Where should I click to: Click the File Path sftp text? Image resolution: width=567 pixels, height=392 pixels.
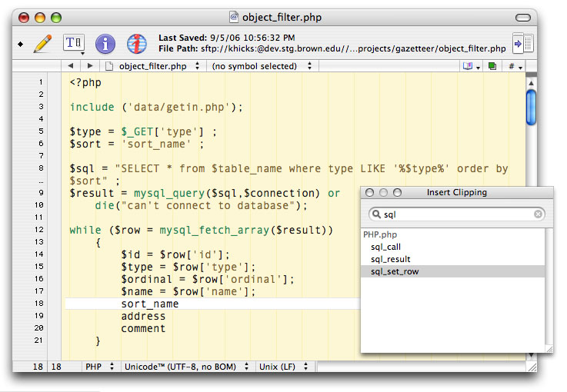coord(332,48)
